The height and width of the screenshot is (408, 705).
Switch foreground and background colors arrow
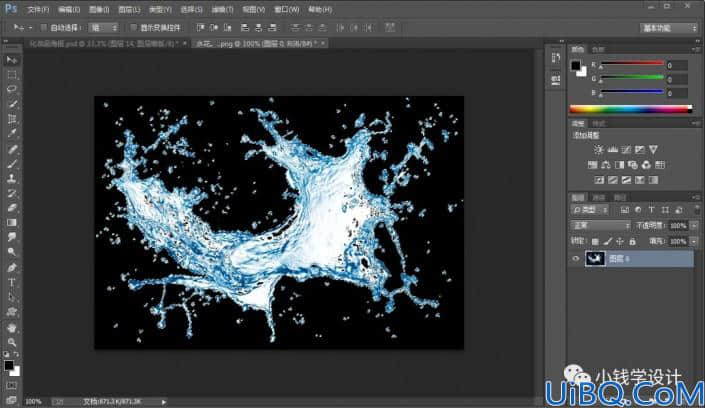(16, 354)
